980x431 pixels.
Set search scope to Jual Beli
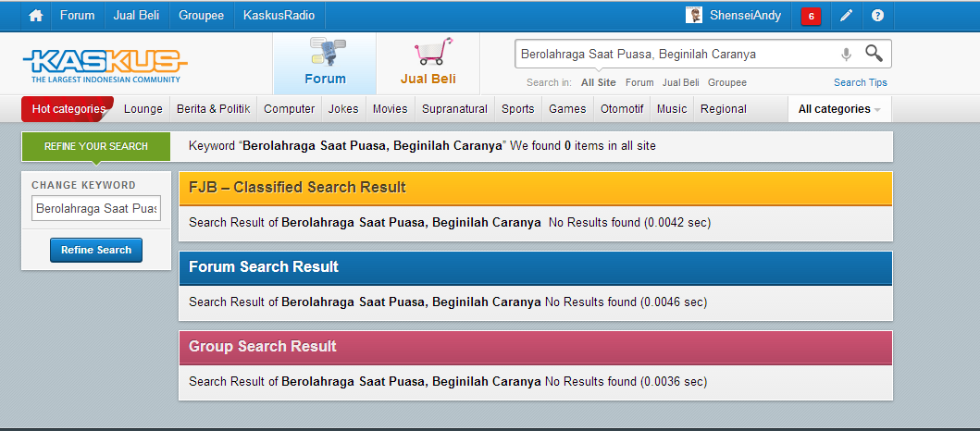coord(680,82)
